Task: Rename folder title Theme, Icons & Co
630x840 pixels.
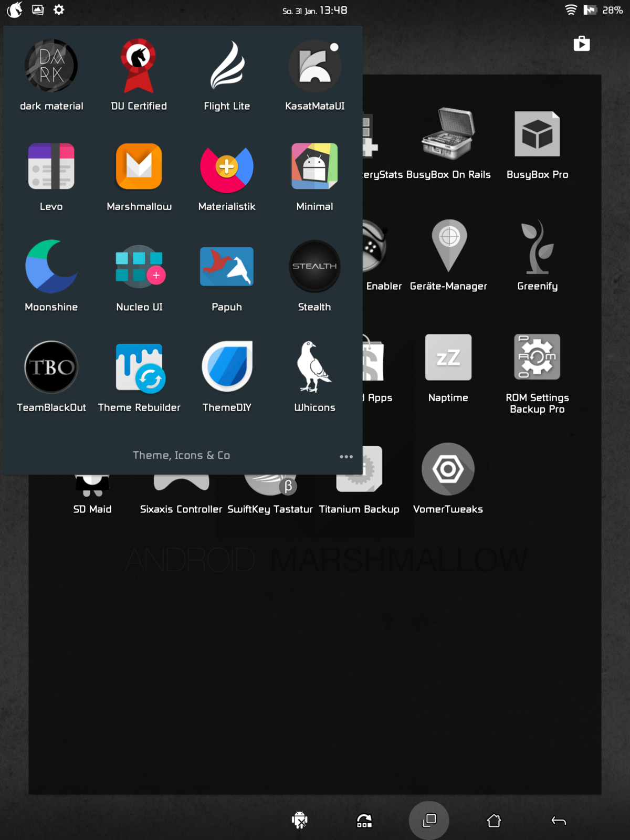Action: coord(181,455)
